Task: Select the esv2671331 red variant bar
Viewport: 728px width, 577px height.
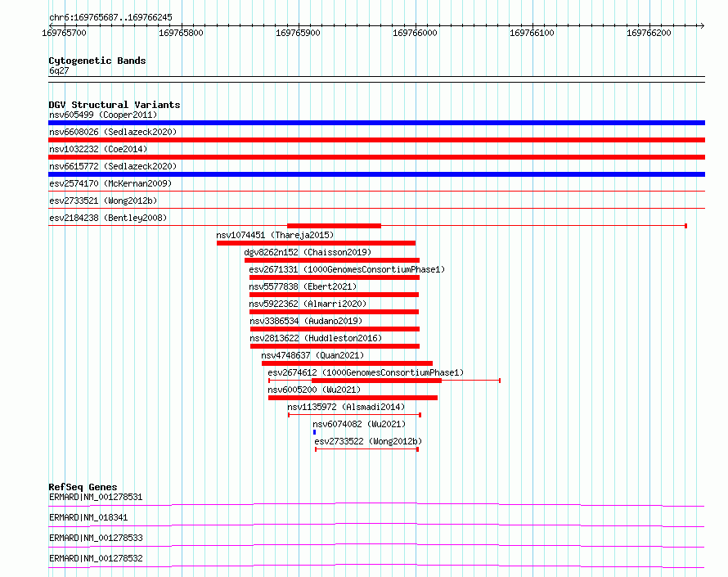Action: tap(335, 277)
